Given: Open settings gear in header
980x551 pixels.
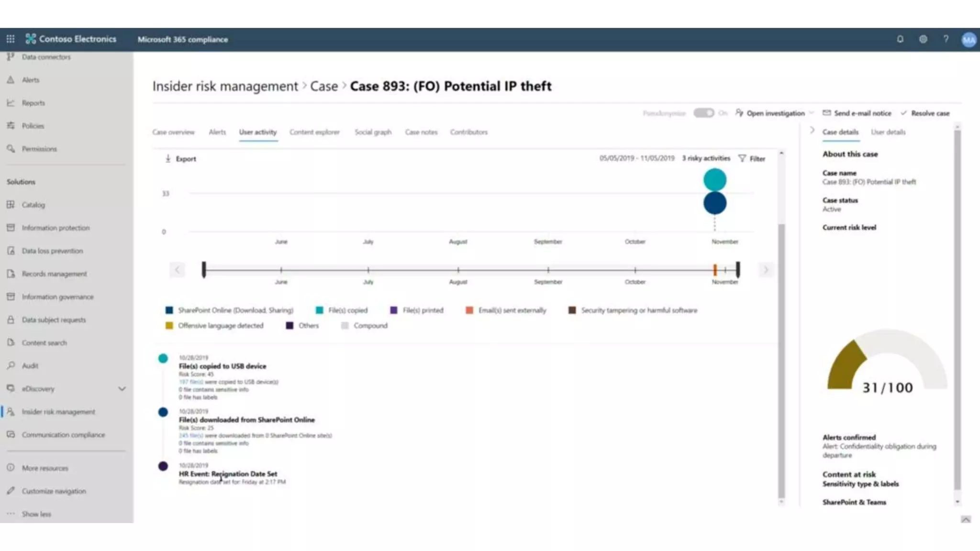Looking at the screenshot, I should [923, 39].
